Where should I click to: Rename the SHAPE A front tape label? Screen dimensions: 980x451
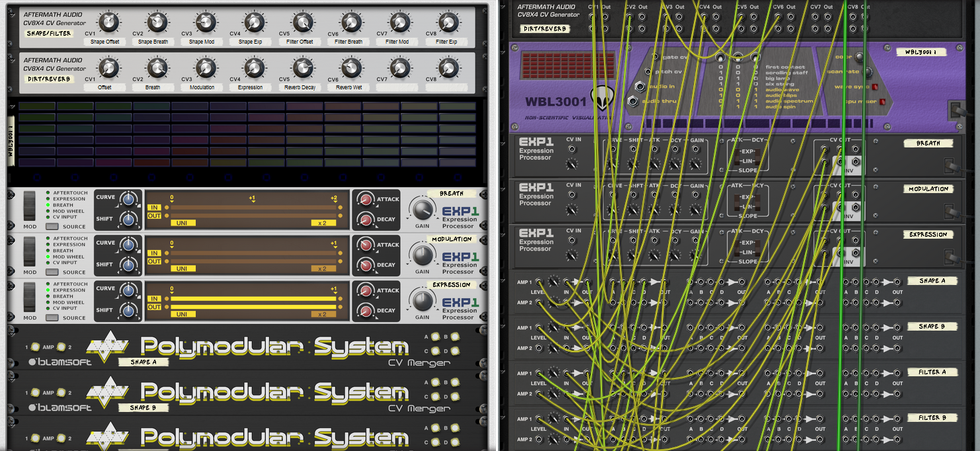(x=143, y=362)
